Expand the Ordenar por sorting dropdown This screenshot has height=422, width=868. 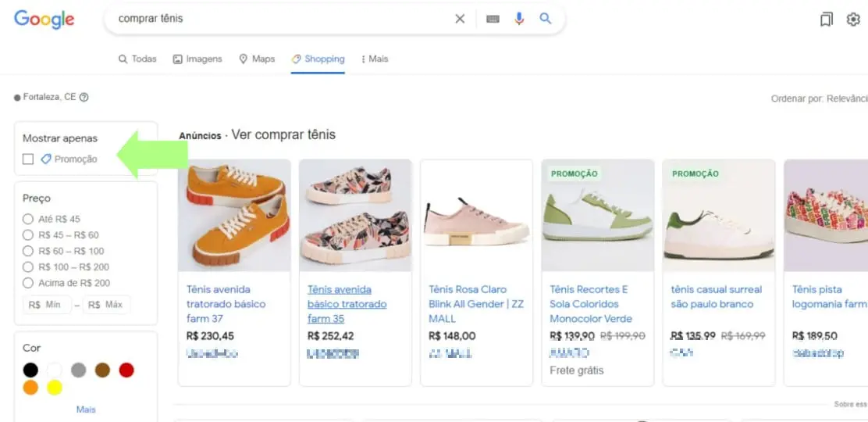click(820, 98)
